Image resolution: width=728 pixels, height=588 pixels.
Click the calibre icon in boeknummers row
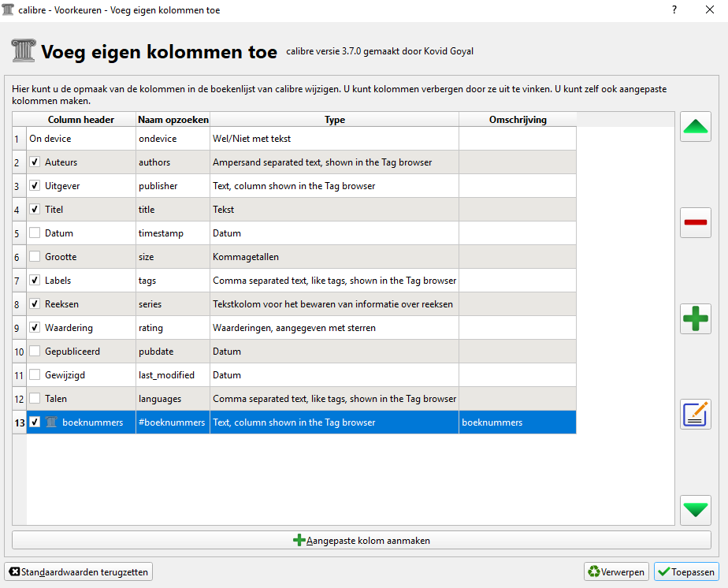click(52, 422)
